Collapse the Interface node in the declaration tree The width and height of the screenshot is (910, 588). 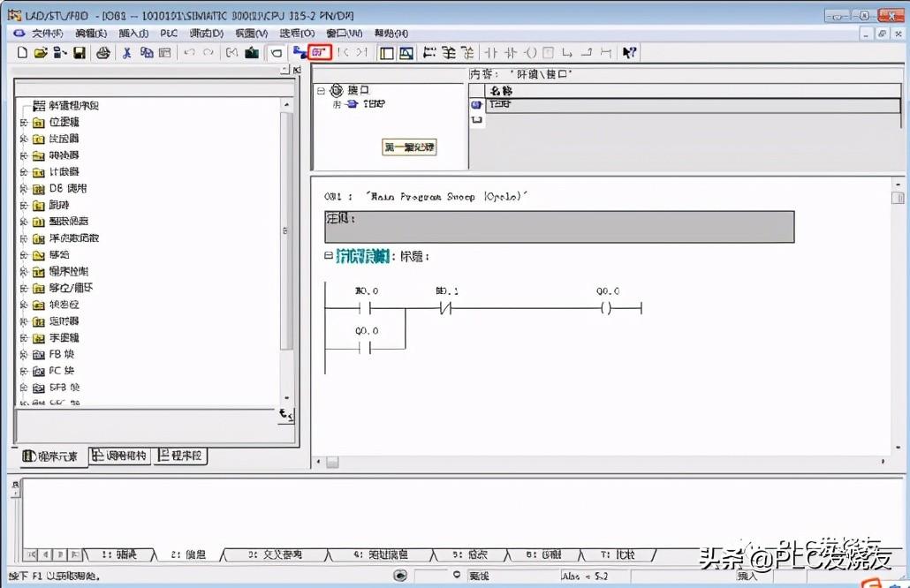coord(321,91)
